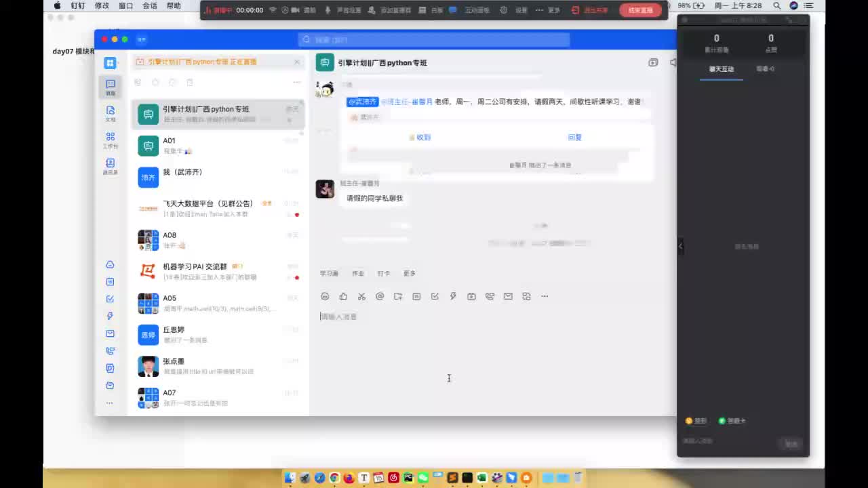Click the interactive panel button in live toolbar
Viewport: 868px width, 488px height.
coord(469,10)
